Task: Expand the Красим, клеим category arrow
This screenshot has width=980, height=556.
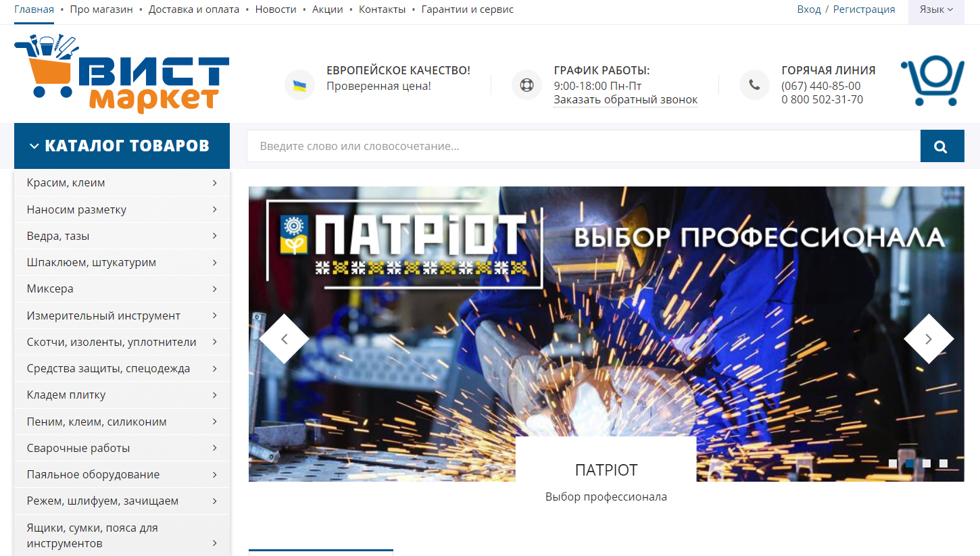Action: point(214,182)
